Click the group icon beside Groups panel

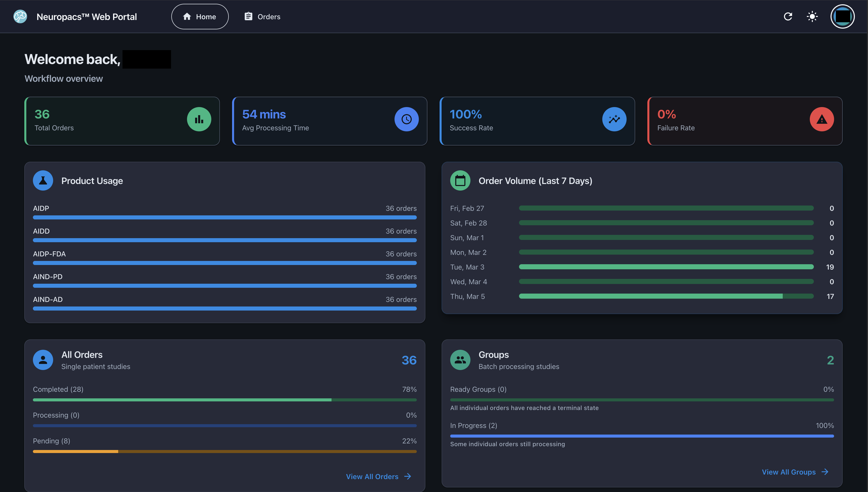click(460, 360)
